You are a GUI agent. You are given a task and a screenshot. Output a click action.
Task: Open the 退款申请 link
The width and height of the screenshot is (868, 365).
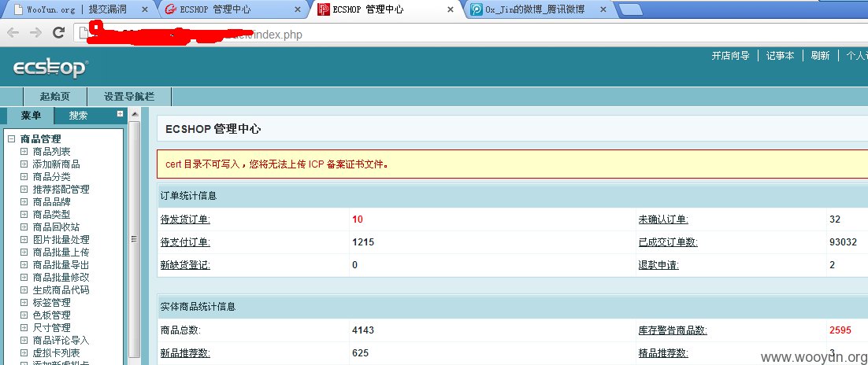(x=658, y=265)
